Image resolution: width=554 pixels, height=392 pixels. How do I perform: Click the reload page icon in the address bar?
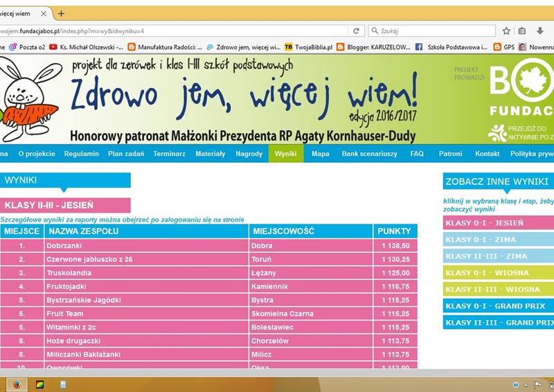[x=356, y=31]
